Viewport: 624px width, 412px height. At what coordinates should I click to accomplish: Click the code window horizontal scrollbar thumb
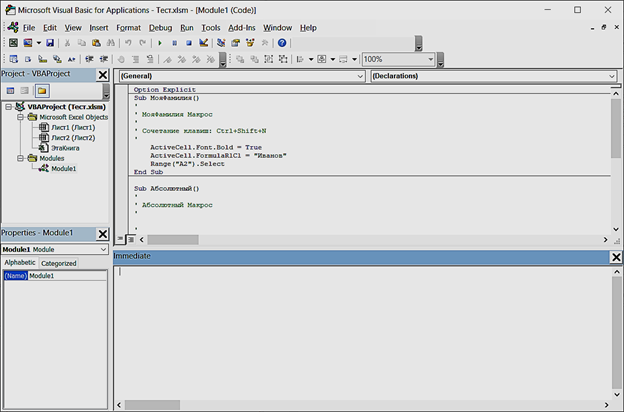173,240
